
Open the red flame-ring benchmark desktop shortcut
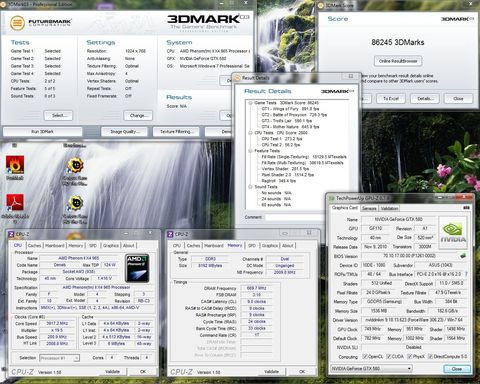point(15,166)
